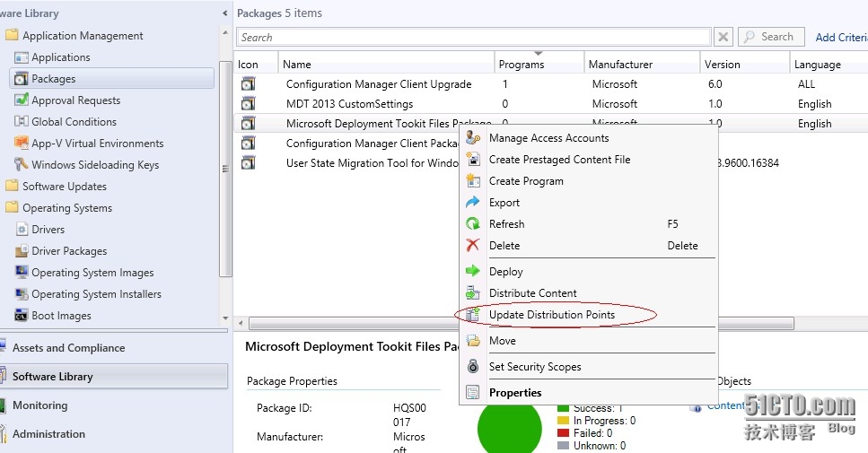
Task: Click the Create Program menu icon
Action: (473, 181)
